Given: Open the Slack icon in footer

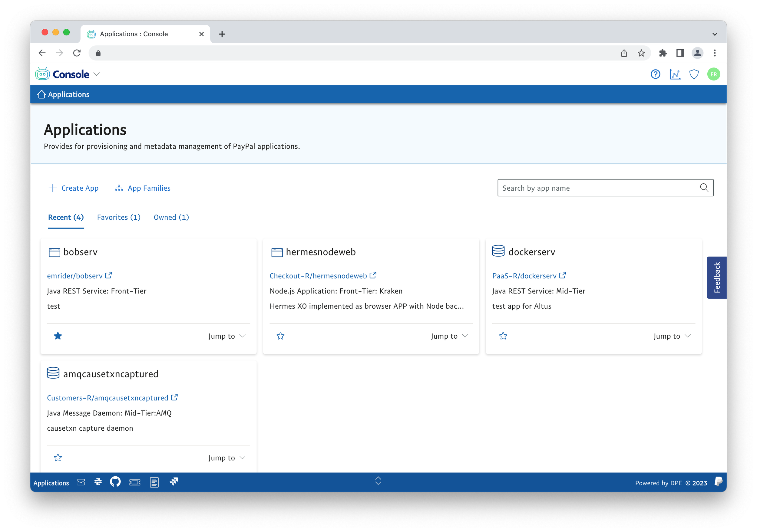Looking at the screenshot, I should pos(98,482).
